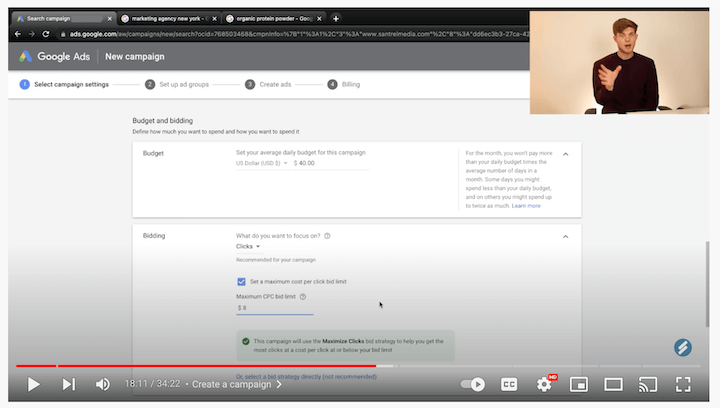This screenshot has height=408, width=720.
Task: Click the browser forward arrow
Action: [x=32, y=34]
